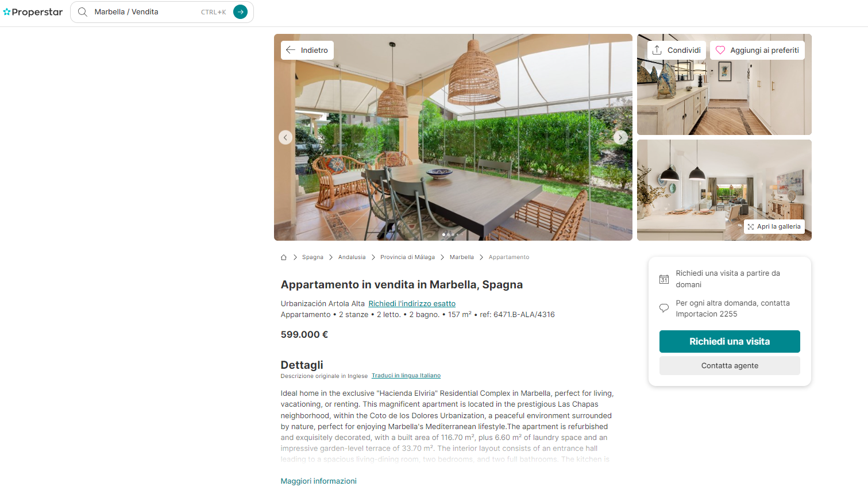Screen dimensions: 868x494
Task: Click Richiedi l'indirizzo esatto link
Action: [x=412, y=304]
